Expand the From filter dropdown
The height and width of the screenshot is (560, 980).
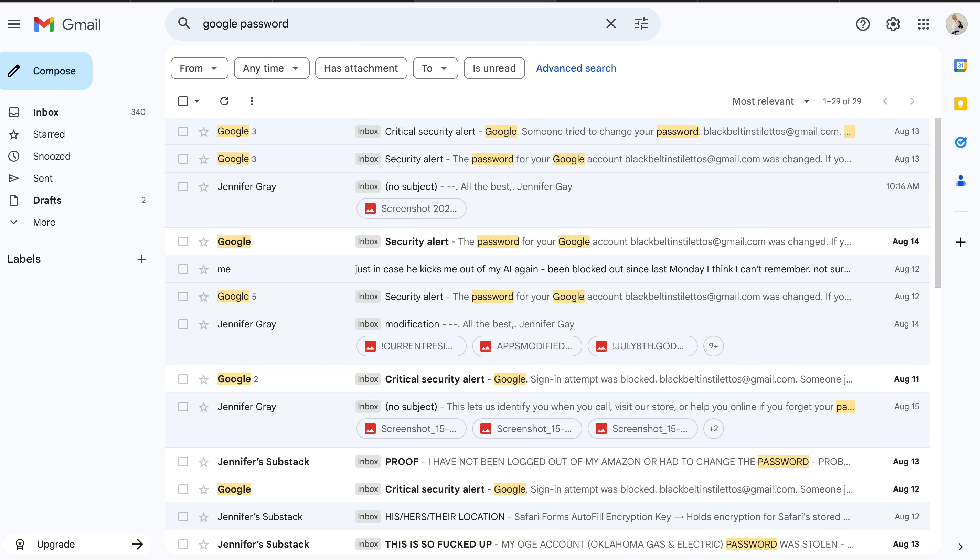click(x=199, y=68)
